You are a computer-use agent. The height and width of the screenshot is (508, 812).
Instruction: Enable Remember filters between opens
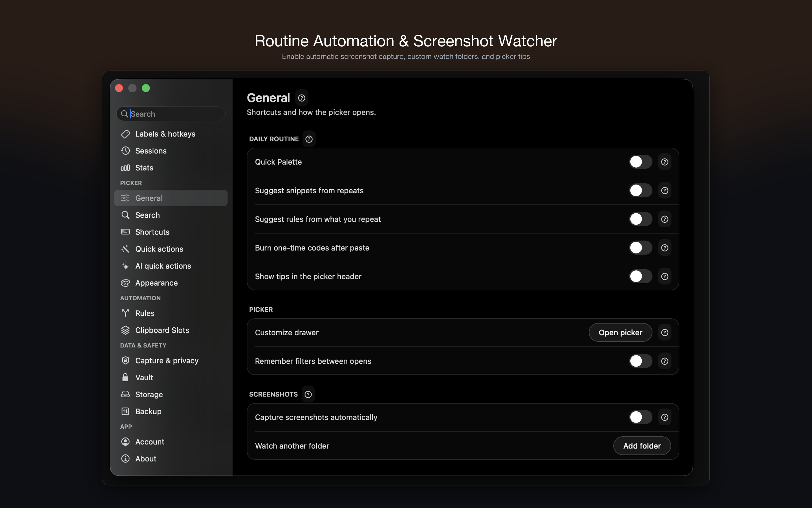pos(640,361)
